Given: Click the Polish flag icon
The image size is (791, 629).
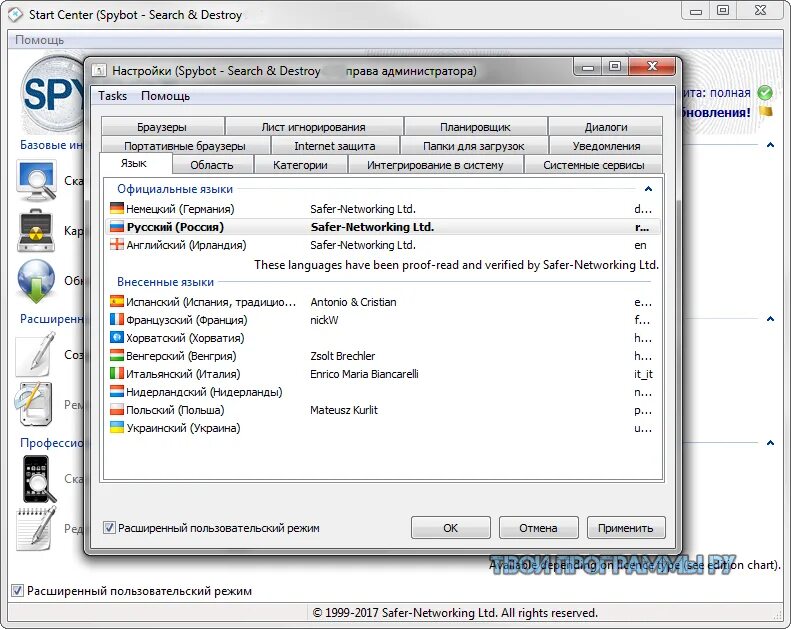Looking at the screenshot, I should point(117,410).
